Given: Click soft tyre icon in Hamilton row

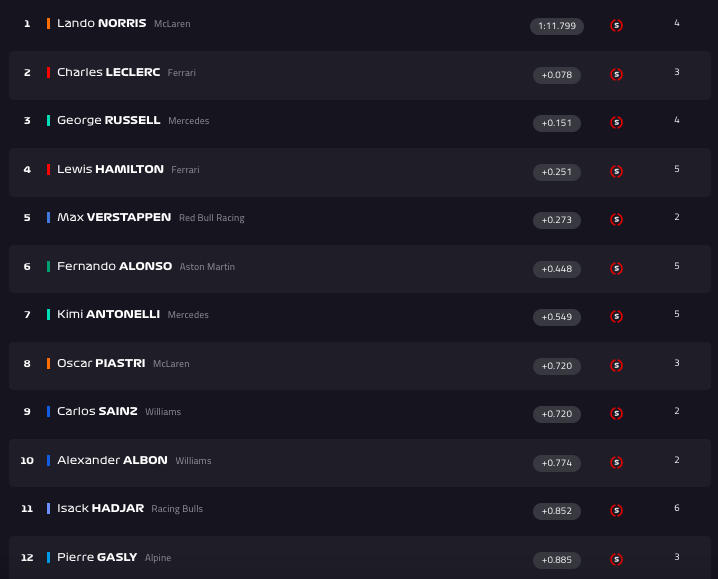Looking at the screenshot, I should (616, 171).
